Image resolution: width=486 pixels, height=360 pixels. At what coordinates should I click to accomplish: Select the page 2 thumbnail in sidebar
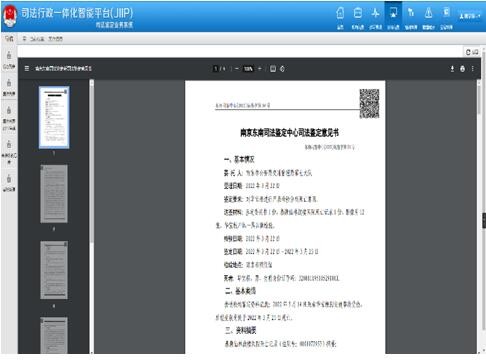click(54, 194)
